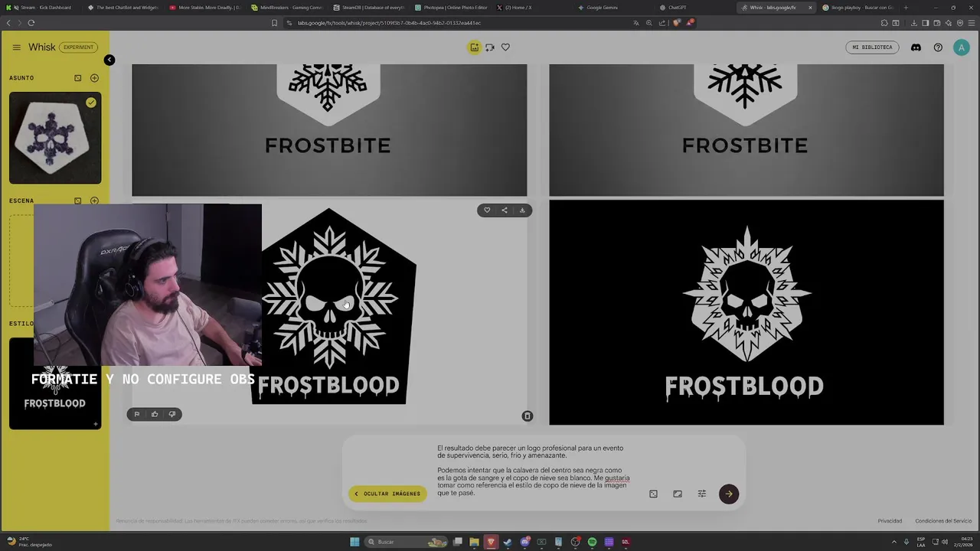The image size is (980, 551).
Task: Click the dice icon next to ASUNTO
Action: (x=77, y=78)
